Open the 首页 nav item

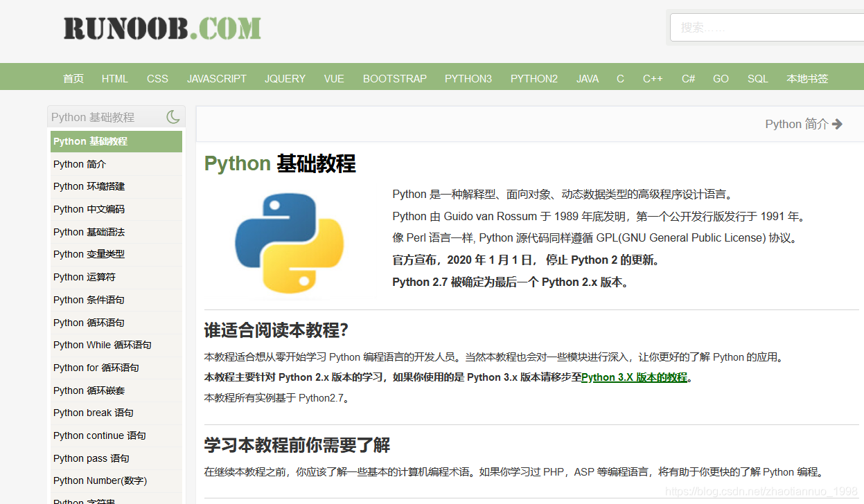(x=73, y=78)
